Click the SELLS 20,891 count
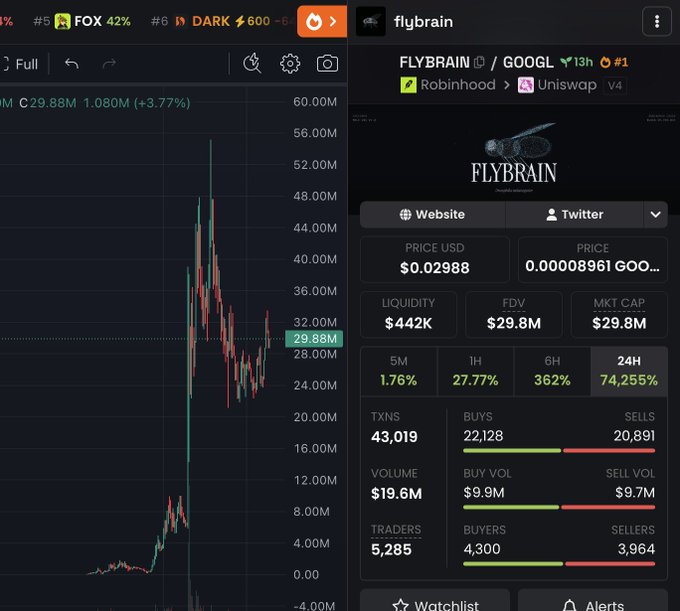680x611 pixels. tap(634, 436)
